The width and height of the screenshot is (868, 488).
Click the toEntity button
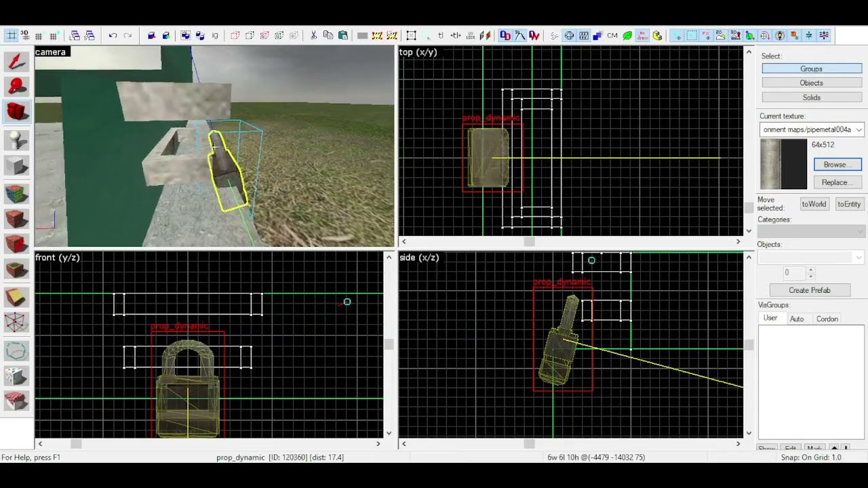849,204
